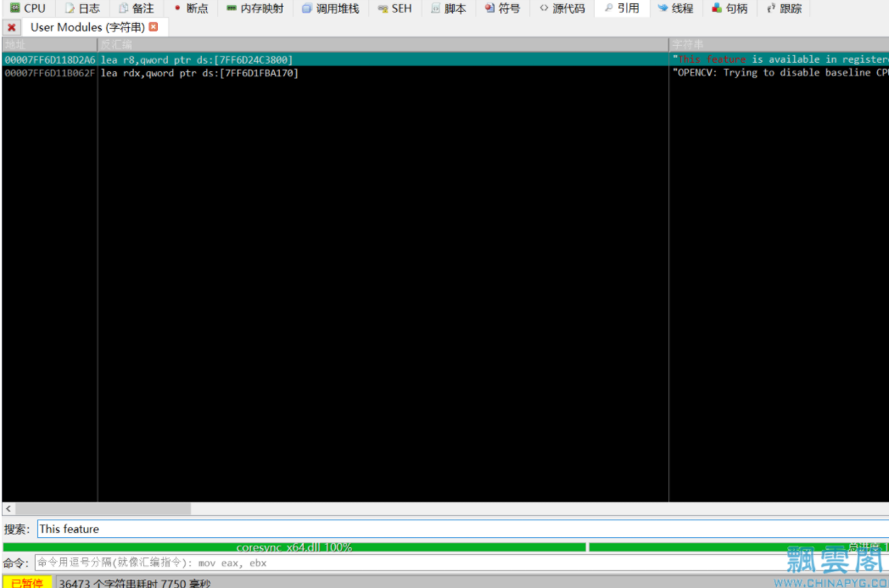
Task: Click the CPU chip icon
Action: click(x=14, y=8)
